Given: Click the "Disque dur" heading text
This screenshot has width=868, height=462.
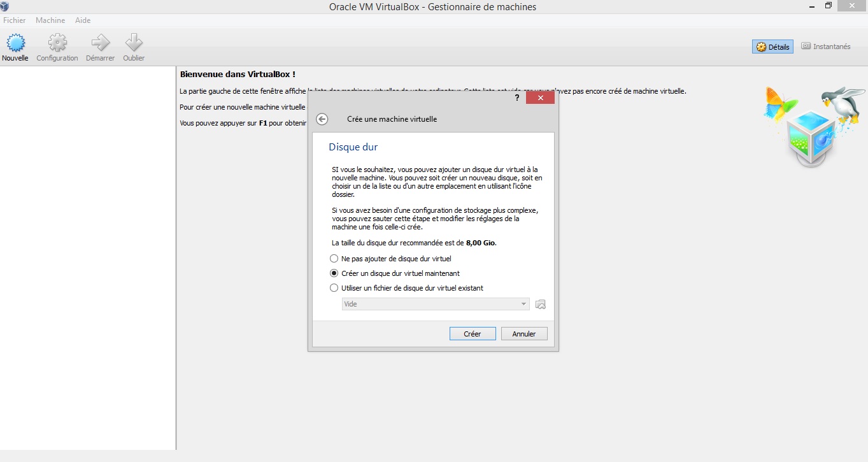Looking at the screenshot, I should pos(353,147).
